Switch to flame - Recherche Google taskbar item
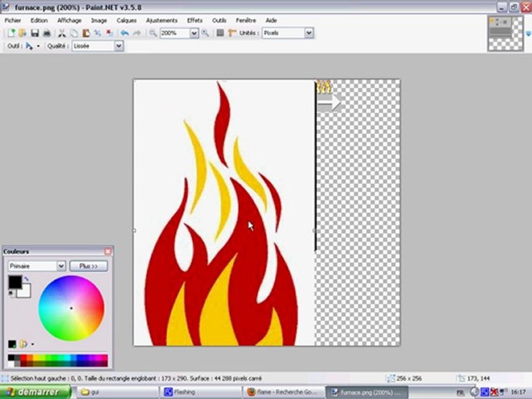Screen dimensions: 532x399 (283, 392)
